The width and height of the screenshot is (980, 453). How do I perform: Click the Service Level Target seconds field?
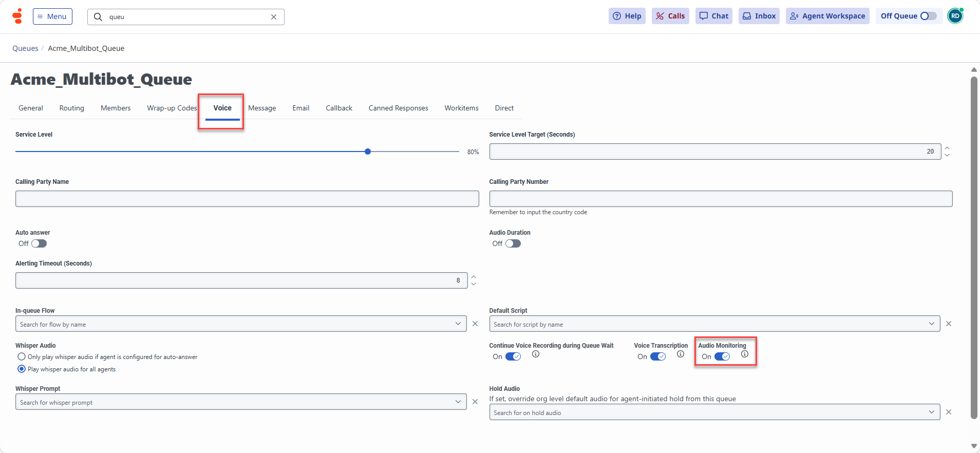pyautogui.click(x=715, y=152)
